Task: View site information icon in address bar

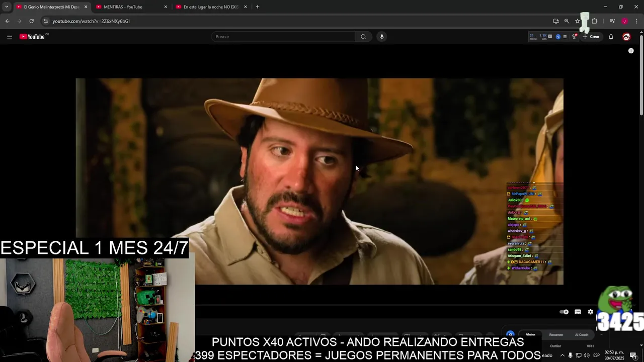Action: pos(46,21)
